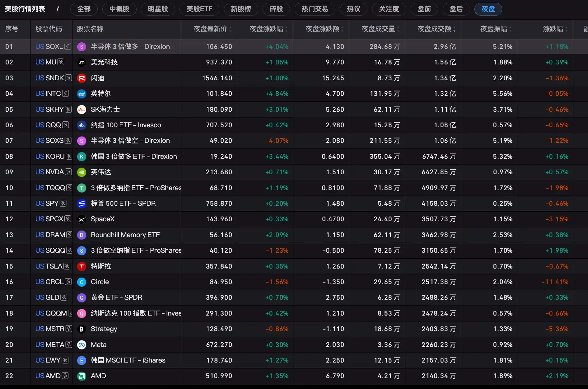Click the 美股行情列表 title

[25, 9]
